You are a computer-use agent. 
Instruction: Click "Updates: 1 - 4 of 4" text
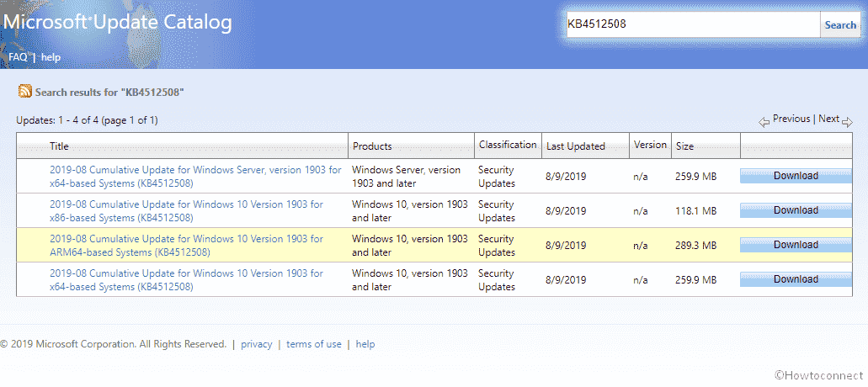(x=57, y=120)
